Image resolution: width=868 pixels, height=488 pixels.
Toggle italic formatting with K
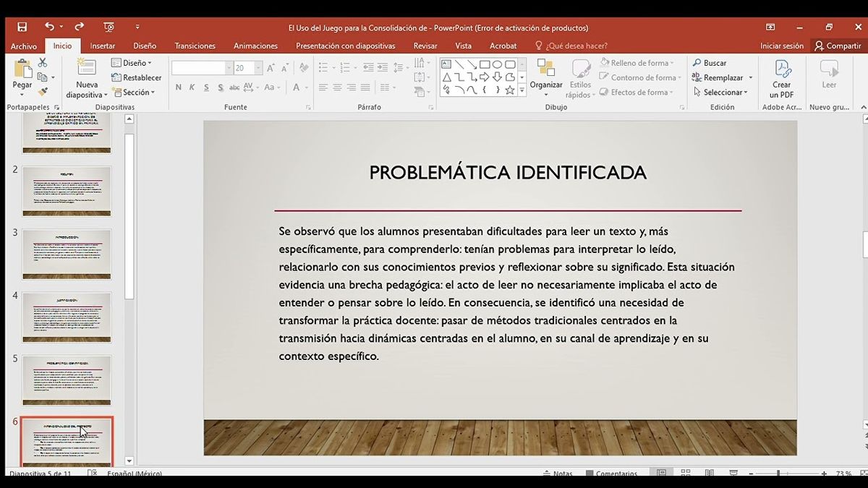point(192,87)
